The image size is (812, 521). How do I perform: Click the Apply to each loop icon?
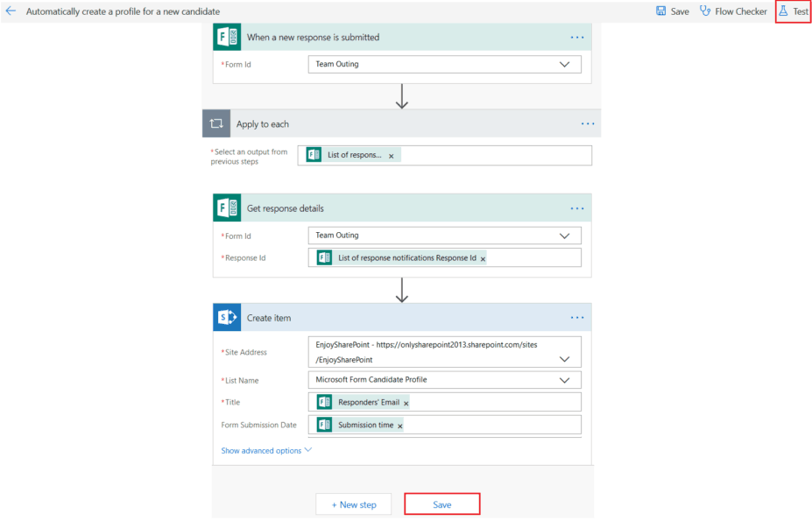[215, 123]
